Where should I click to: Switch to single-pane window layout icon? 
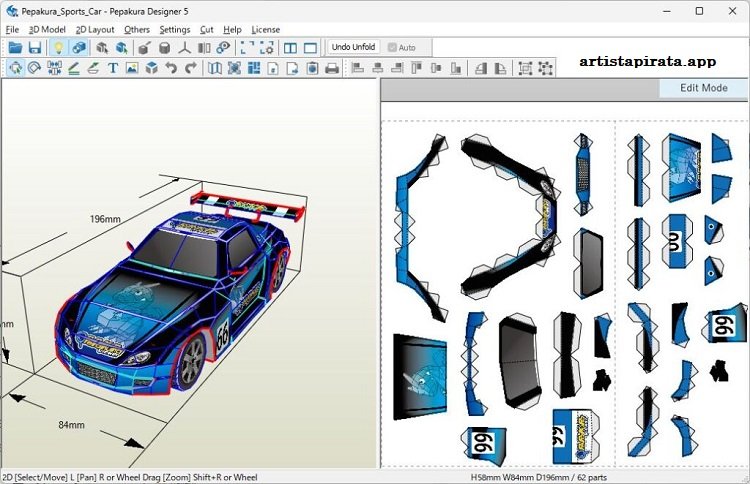pos(310,48)
